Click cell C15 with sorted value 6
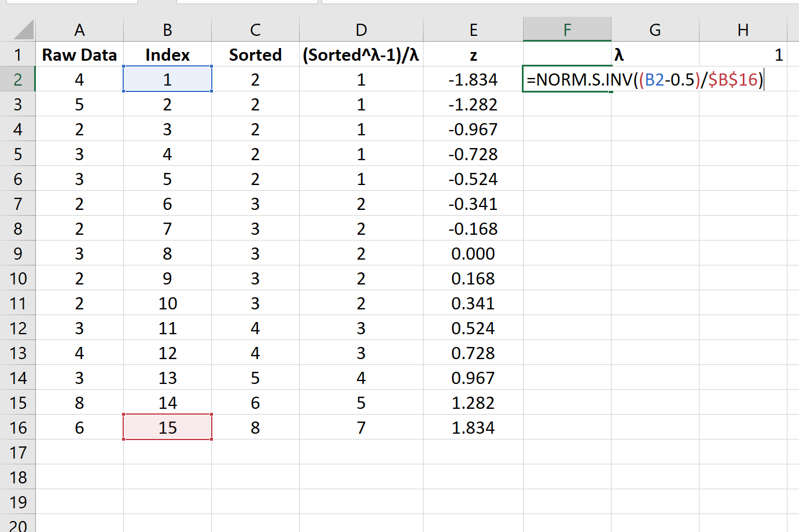 coord(255,402)
